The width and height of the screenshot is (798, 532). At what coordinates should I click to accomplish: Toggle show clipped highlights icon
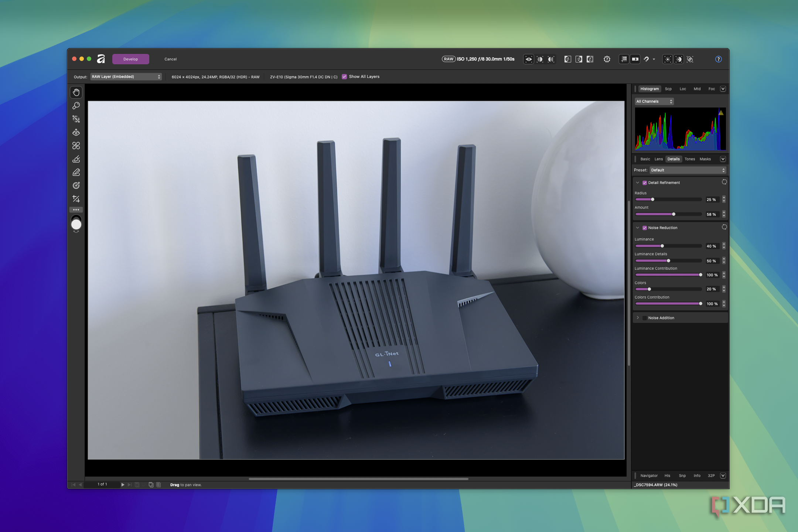tap(668, 59)
